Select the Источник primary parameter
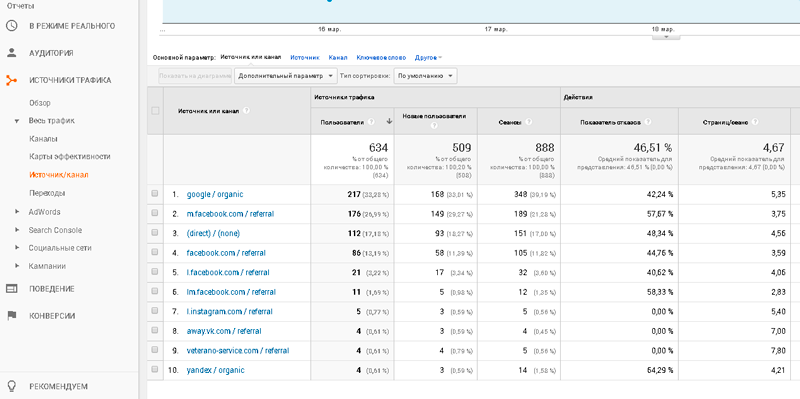This screenshot has height=399, width=800. [x=305, y=58]
